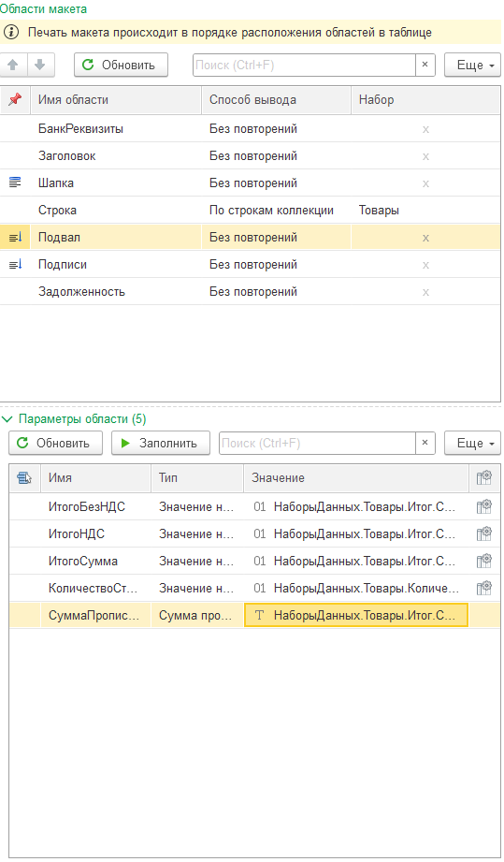Click Обновить in the areas toolbar
The width and height of the screenshot is (504, 862).
[x=122, y=65]
